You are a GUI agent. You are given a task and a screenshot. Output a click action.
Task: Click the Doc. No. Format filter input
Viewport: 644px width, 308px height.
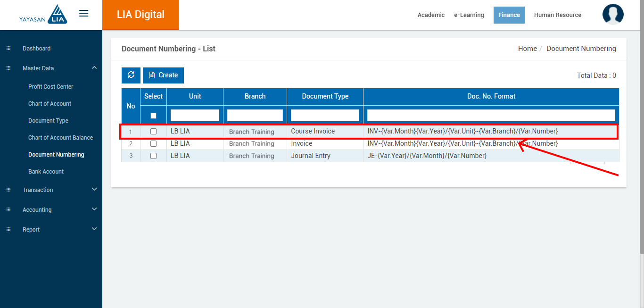(x=491, y=115)
